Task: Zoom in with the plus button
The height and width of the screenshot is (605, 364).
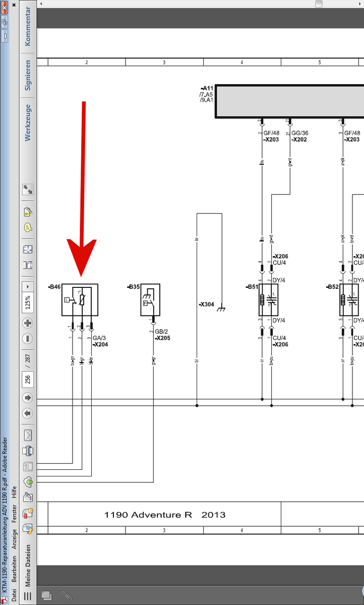Action: coord(28,323)
